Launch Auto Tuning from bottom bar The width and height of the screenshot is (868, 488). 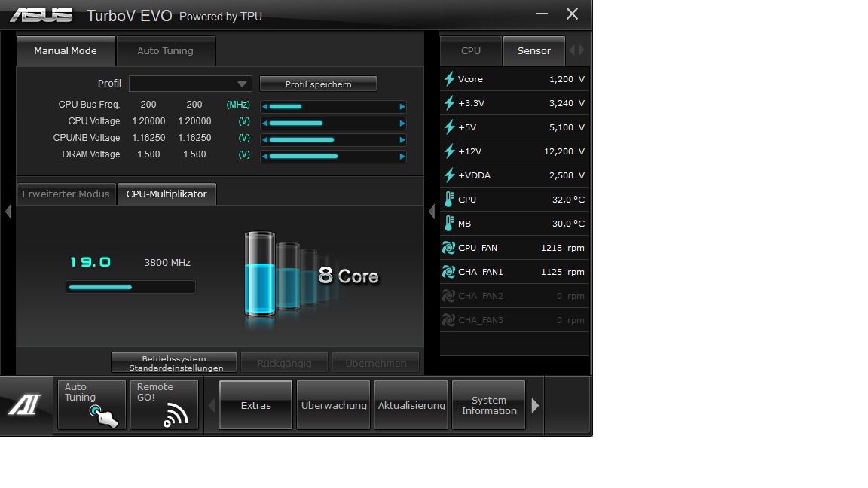92,405
